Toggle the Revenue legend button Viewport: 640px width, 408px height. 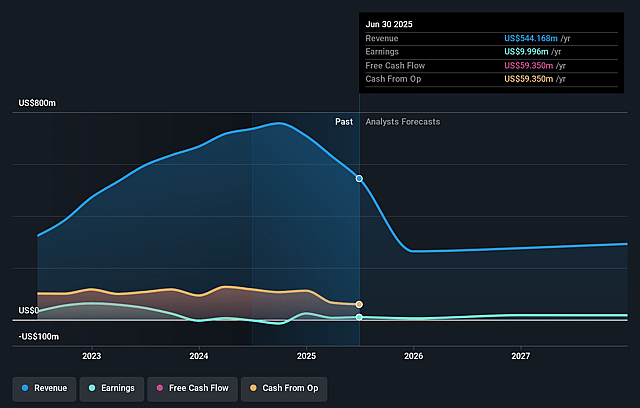coord(44,388)
